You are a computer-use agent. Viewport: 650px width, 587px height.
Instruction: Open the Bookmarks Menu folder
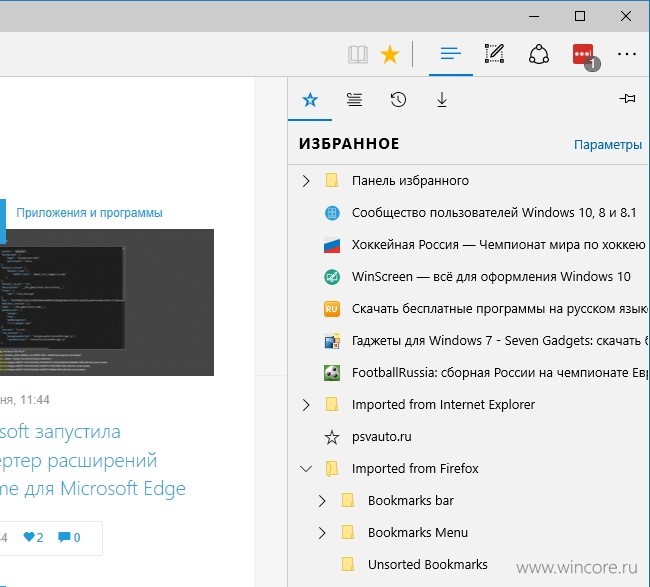[418, 533]
